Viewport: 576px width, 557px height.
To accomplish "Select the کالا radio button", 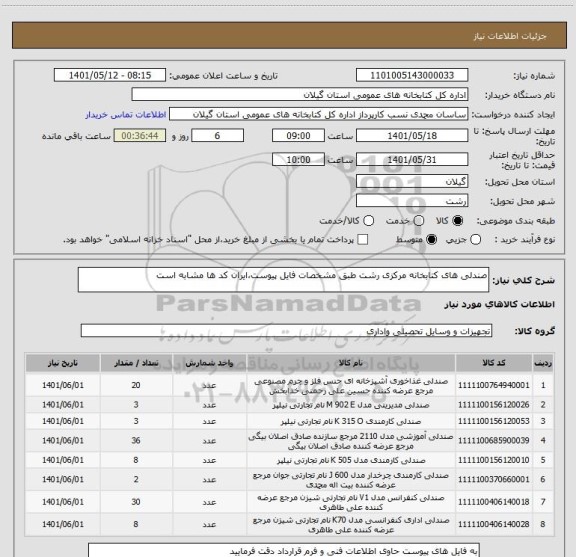I will pos(458,221).
